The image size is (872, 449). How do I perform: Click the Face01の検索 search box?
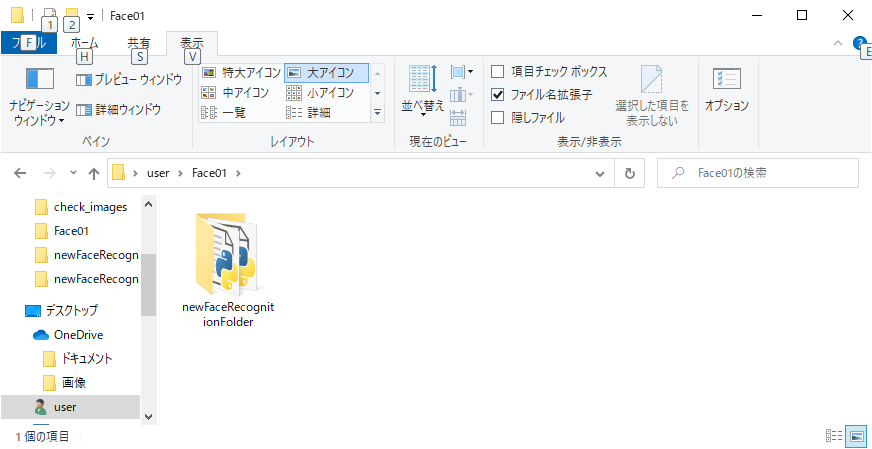coord(758,174)
